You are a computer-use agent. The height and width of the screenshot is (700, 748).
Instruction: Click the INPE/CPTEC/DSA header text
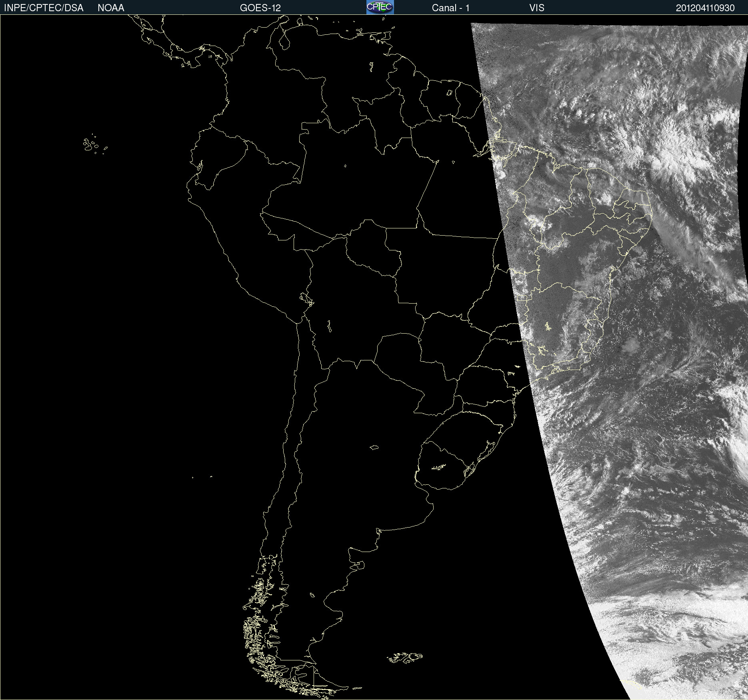[x=44, y=8]
